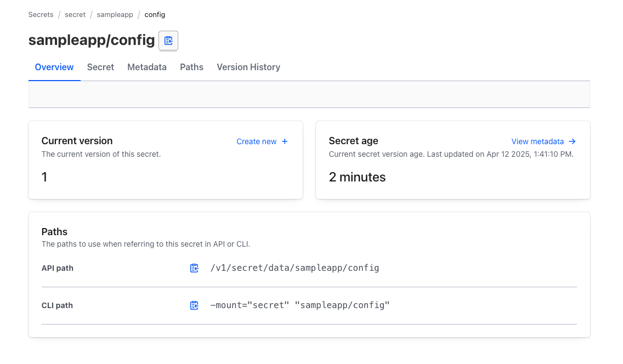Copy the CLI path to clipboard
Screen dimensions: 623x364
click(194, 305)
